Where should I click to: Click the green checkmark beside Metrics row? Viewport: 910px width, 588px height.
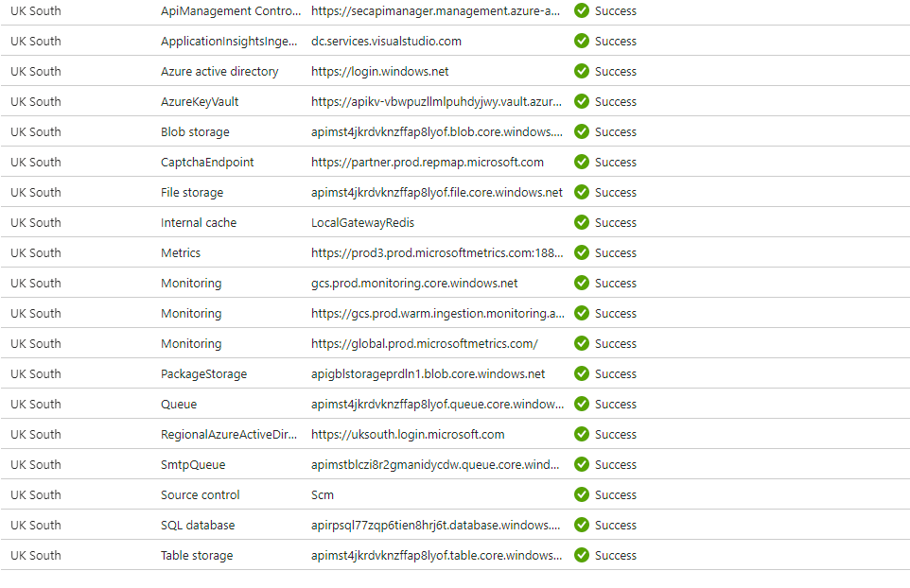pos(582,253)
